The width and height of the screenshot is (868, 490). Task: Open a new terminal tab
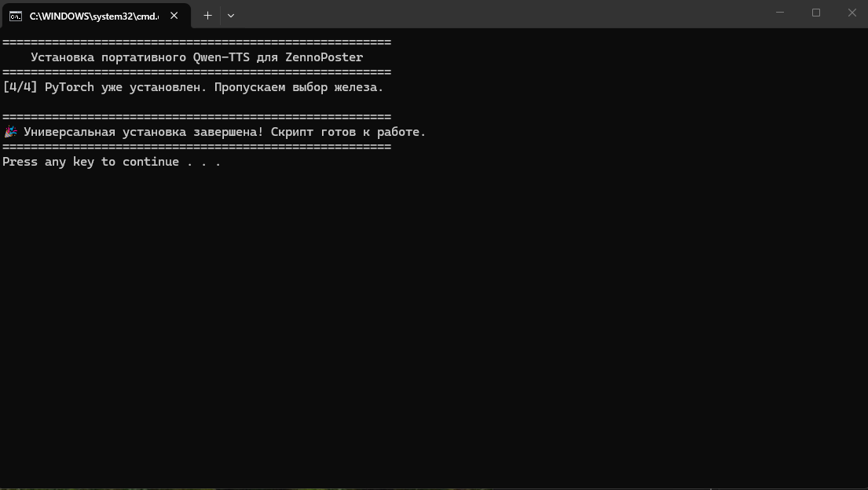click(207, 16)
